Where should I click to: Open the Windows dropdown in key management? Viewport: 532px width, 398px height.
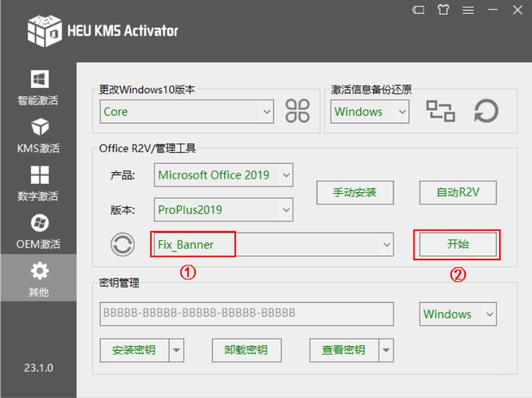[x=458, y=314]
